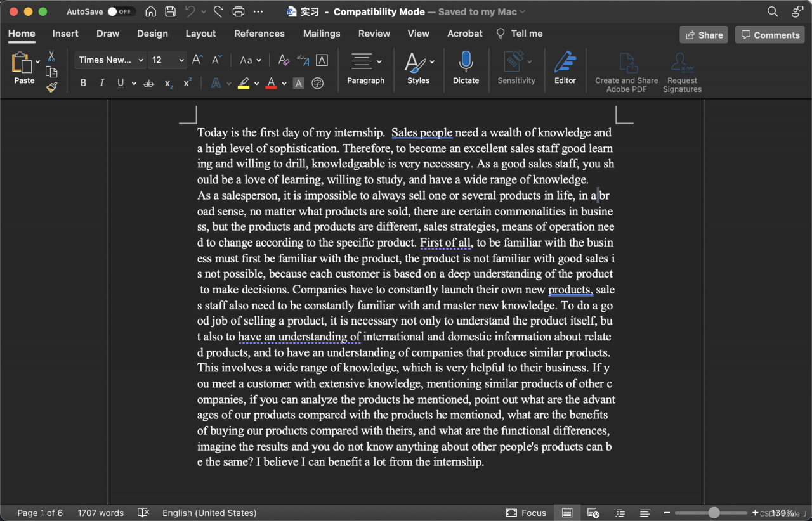
Task: Click the Clear Formatting icon
Action: (284, 60)
